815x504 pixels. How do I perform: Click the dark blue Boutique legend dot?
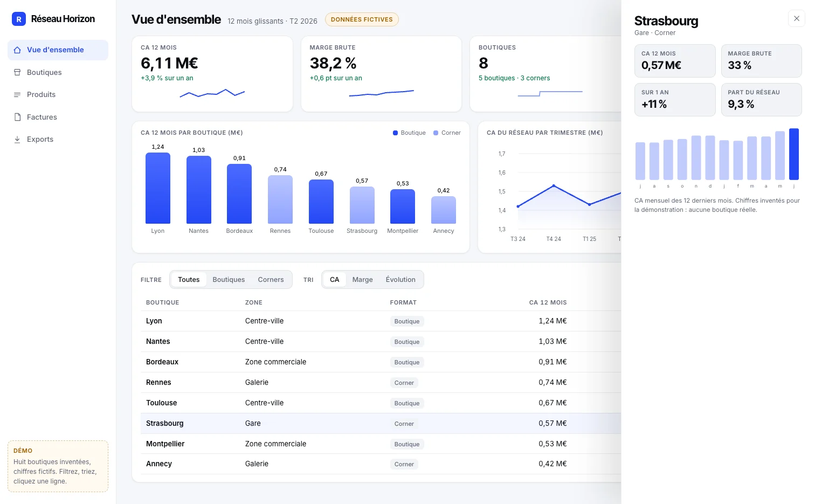(396, 133)
